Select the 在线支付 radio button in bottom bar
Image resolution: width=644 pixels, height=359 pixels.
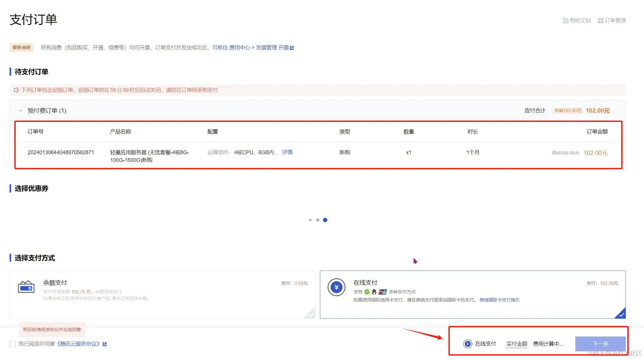click(467, 344)
